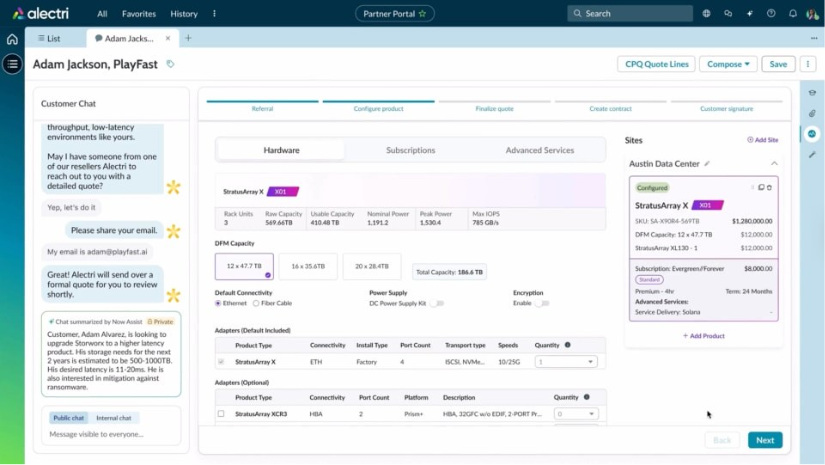Viewport: 825px width, 465px height.
Task: Click the tag icon beside Adam Jackson, PlayFast
Action: (170, 64)
